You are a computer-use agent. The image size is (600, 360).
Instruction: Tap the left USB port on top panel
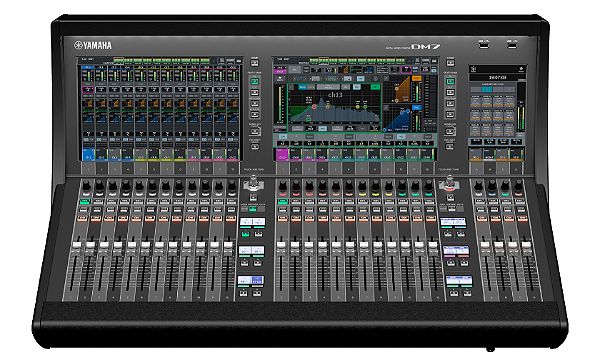click(484, 45)
